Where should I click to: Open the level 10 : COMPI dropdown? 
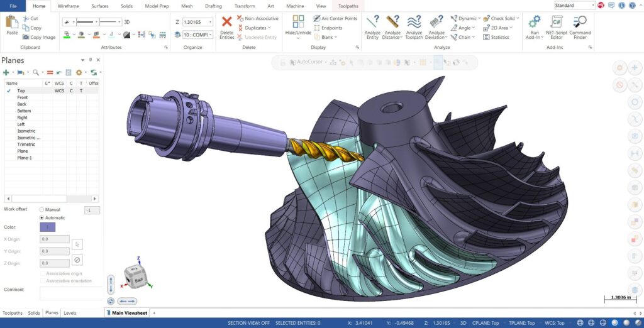click(x=211, y=35)
